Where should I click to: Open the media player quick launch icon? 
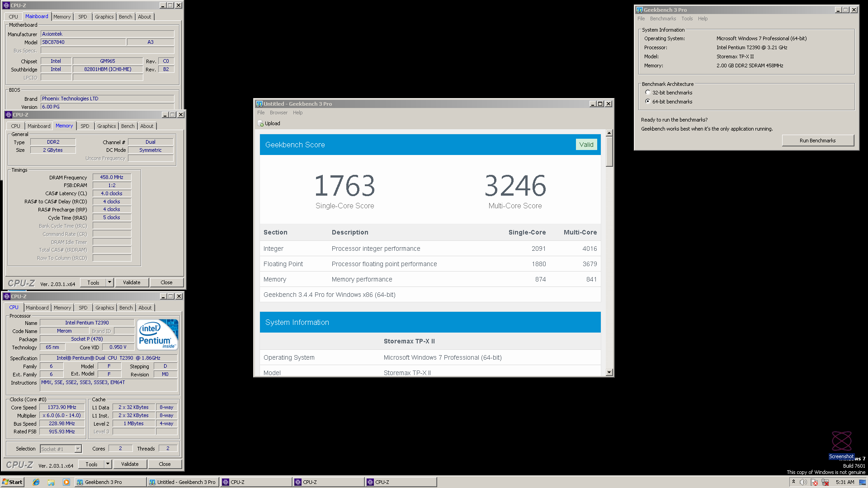pyautogui.click(x=66, y=482)
